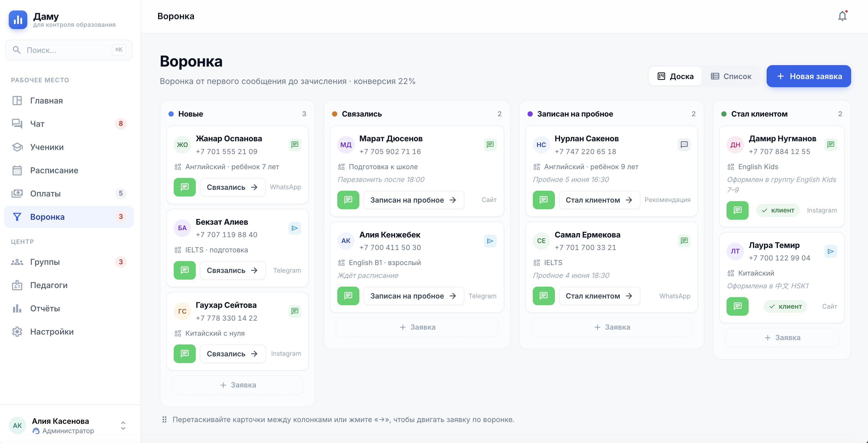Click Telegram channel icon on Алия Кенжебек card
Screen dimensions: 868x443
point(490,241)
